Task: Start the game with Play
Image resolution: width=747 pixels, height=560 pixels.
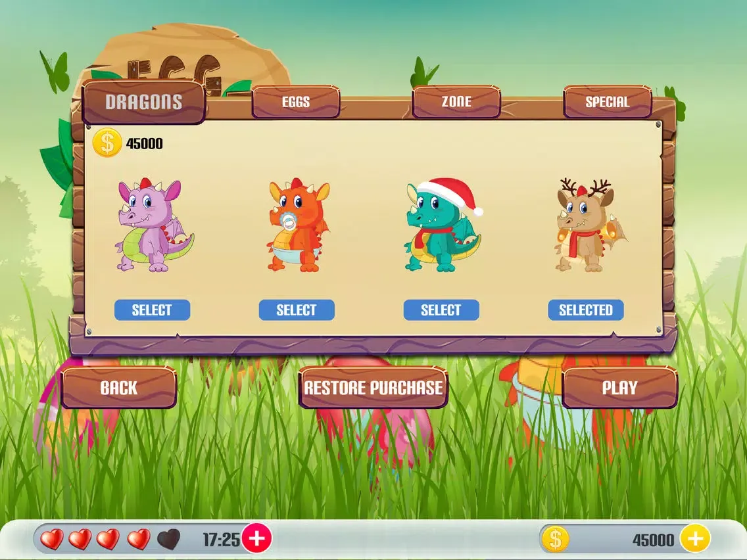Action: (x=619, y=388)
